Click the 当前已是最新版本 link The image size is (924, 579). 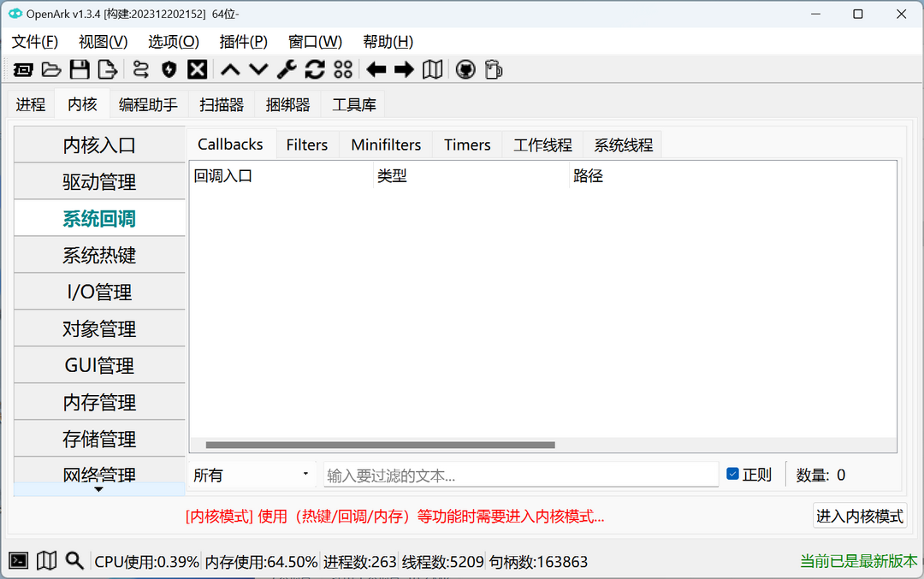(858, 561)
